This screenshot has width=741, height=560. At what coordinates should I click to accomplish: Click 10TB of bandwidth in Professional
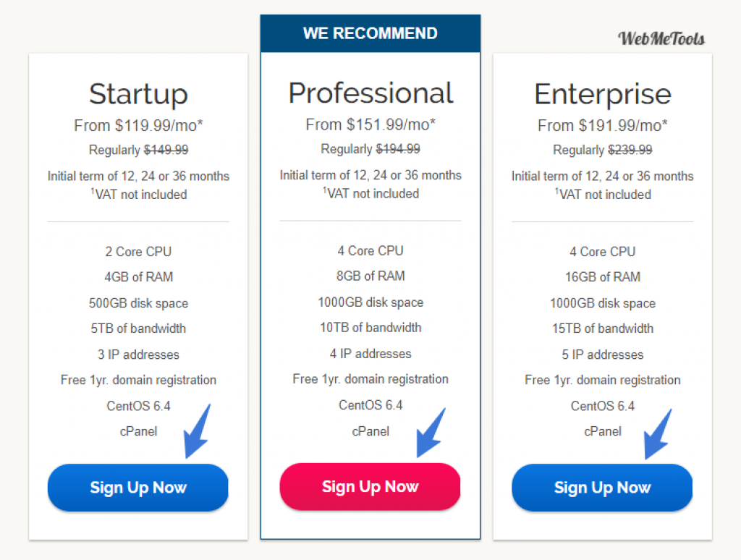(x=370, y=328)
